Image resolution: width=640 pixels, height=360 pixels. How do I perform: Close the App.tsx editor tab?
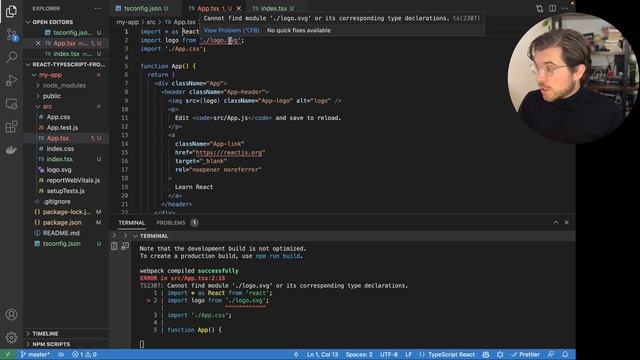[239, 8]
